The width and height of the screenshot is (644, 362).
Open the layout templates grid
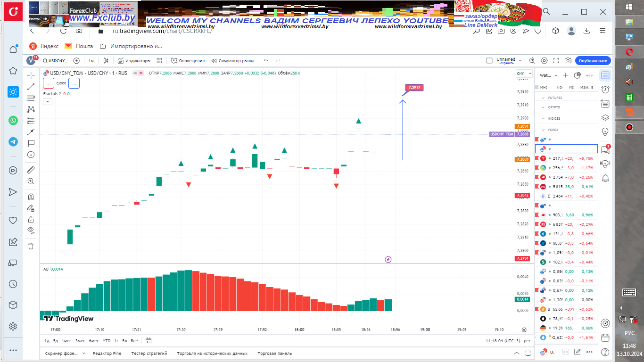[159, 61]
